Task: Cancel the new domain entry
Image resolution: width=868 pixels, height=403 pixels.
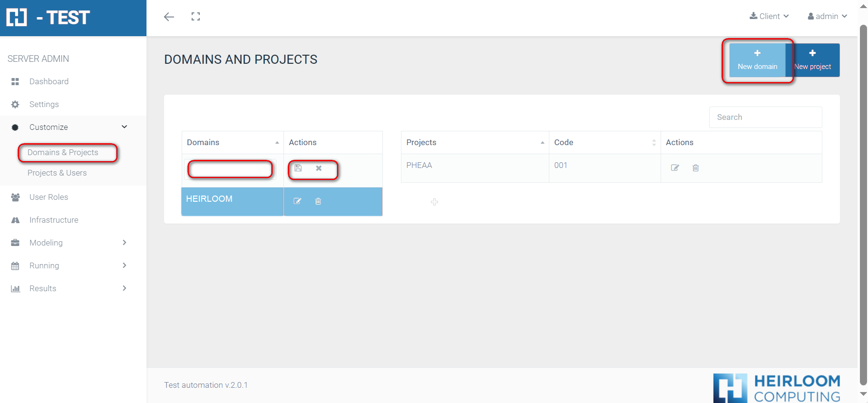Action: tap(319, 168)
